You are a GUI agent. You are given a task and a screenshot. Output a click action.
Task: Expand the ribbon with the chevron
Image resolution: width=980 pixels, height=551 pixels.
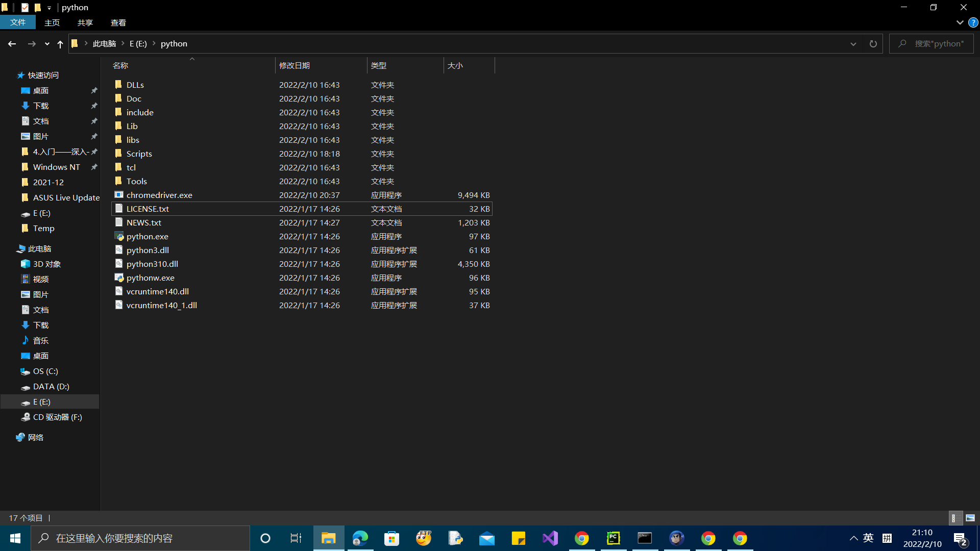pyautogui.click(x=960, y=22)
